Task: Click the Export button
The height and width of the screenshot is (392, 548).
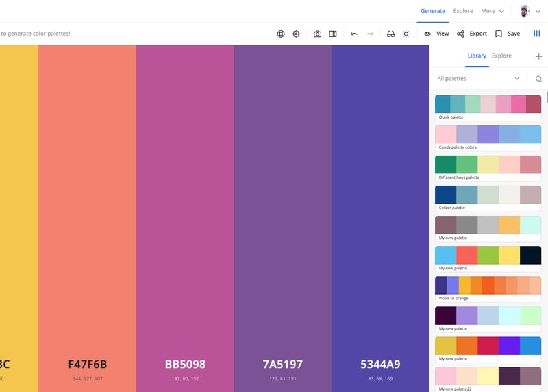Action: pyautogui.click(x=471, y=34)
